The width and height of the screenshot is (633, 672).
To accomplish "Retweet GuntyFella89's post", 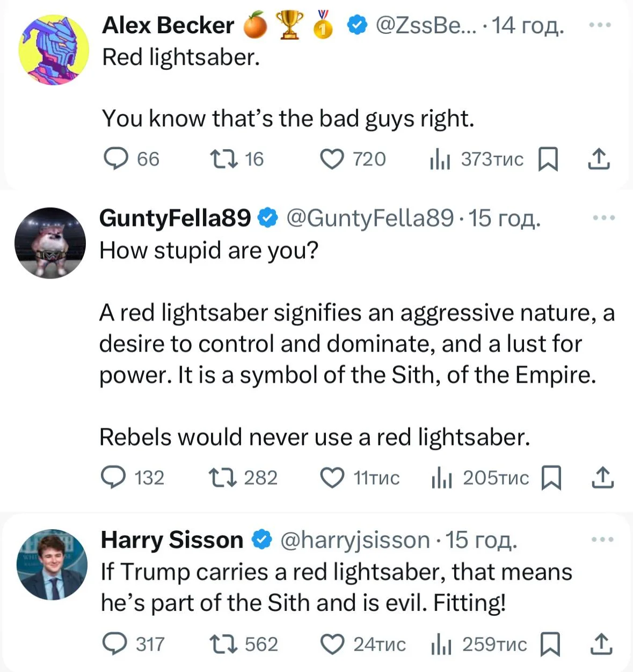I will (222, 478).
